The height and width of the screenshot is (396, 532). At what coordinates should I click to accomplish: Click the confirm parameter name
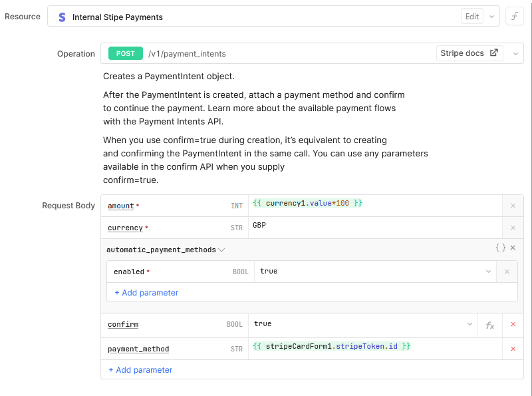(123, 324)
